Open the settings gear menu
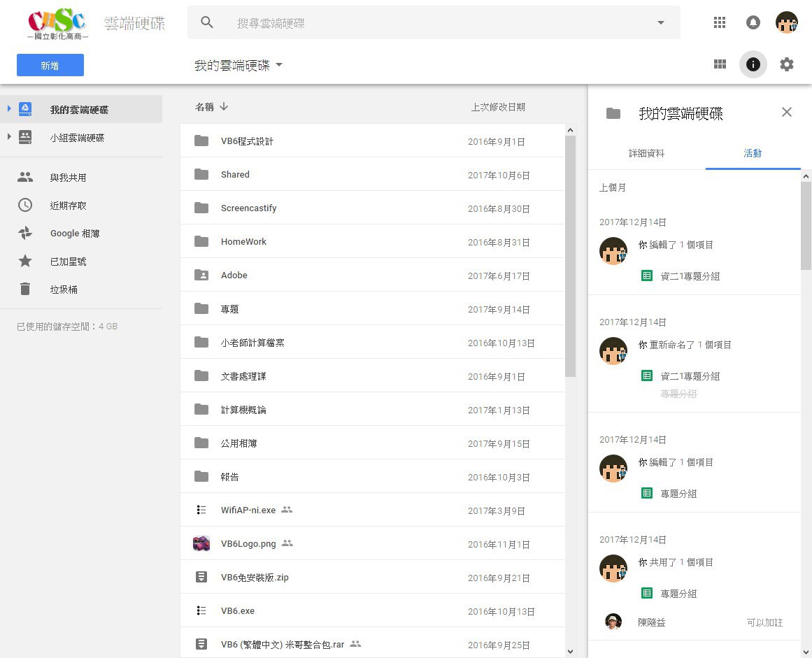812x658 pixels. pyautogui.click(x=787, y=64)
